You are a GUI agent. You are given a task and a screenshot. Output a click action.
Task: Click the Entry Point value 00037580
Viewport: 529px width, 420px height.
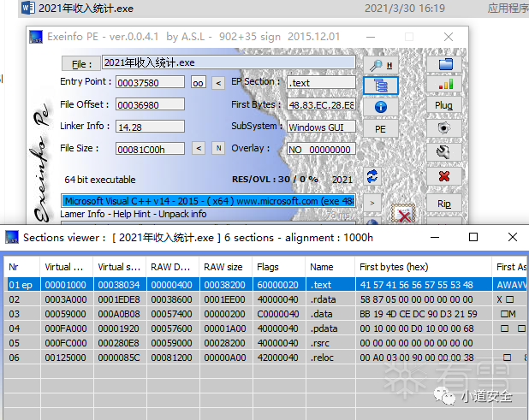150,83
